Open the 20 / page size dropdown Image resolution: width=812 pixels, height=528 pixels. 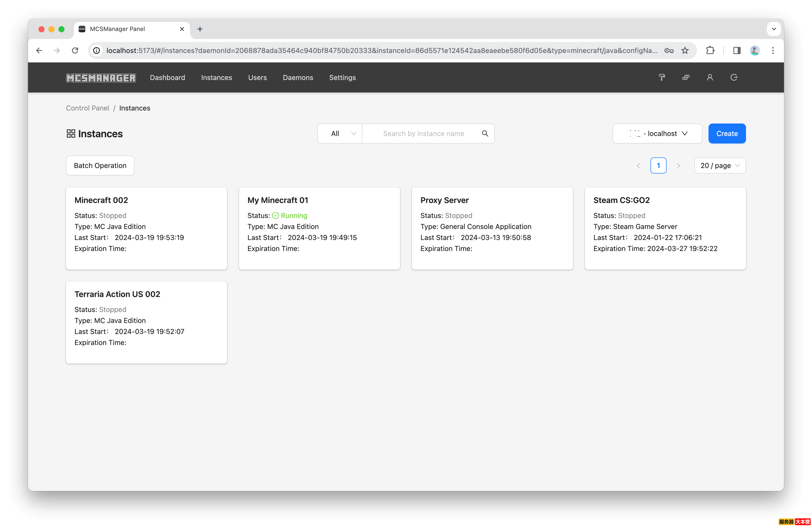click(x=719, y=165)
